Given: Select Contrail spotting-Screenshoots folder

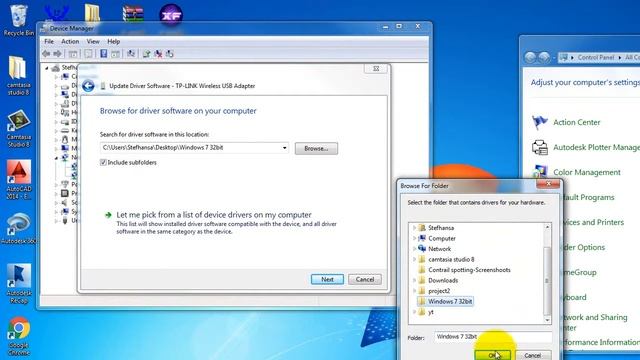Looking at the screenshot, I should pyautogui.click(x=469, y=270).
